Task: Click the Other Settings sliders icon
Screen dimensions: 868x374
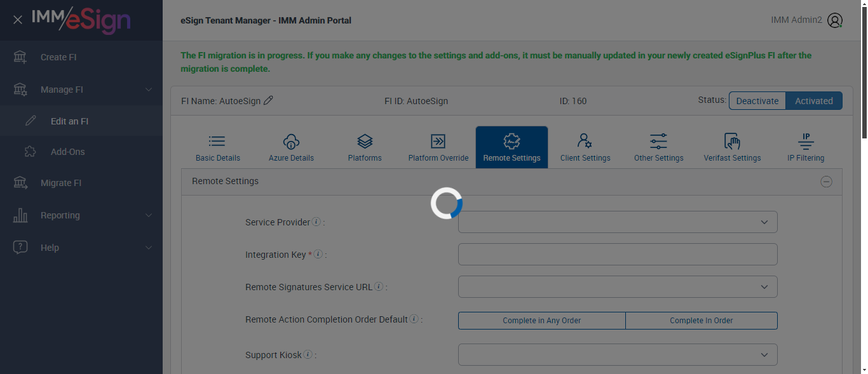Action: 659,141
